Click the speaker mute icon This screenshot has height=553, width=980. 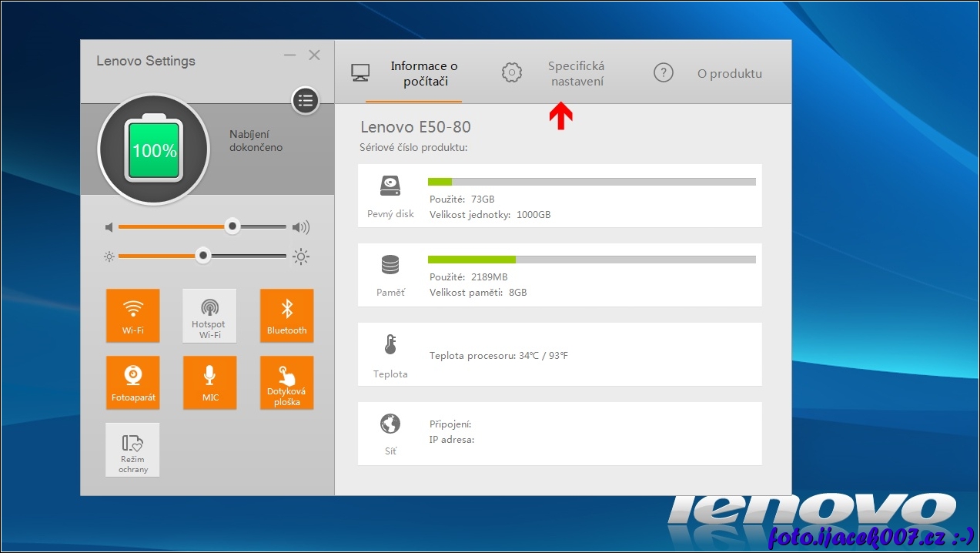click(109, 227)
